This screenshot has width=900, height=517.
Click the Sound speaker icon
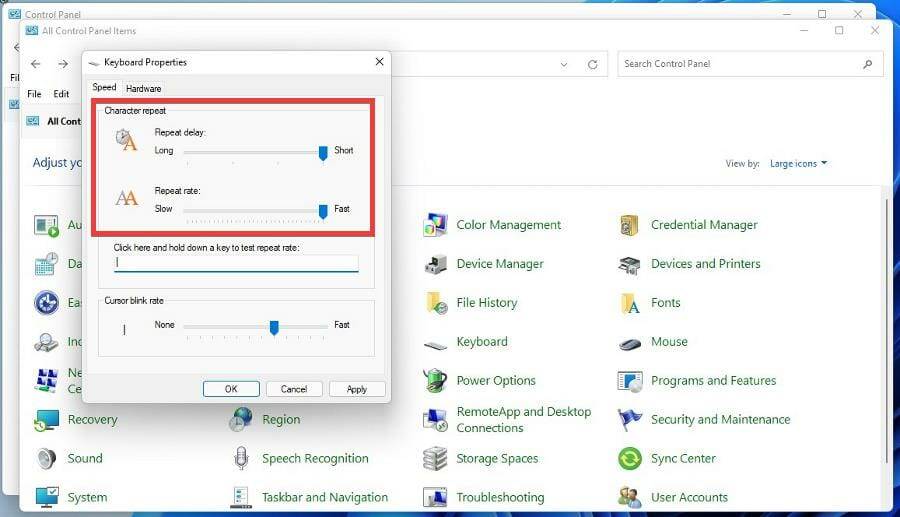tap(46, 458)
